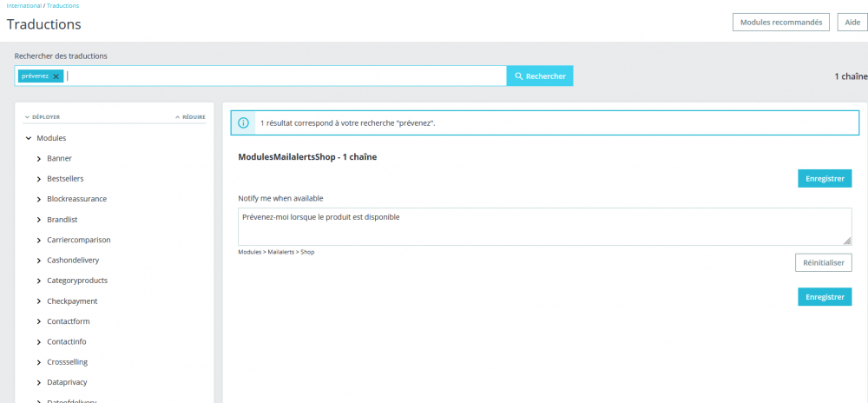Select Categoryproducts in the tree
The width and height of the screenshot is (868, 403).
point(77,281)
